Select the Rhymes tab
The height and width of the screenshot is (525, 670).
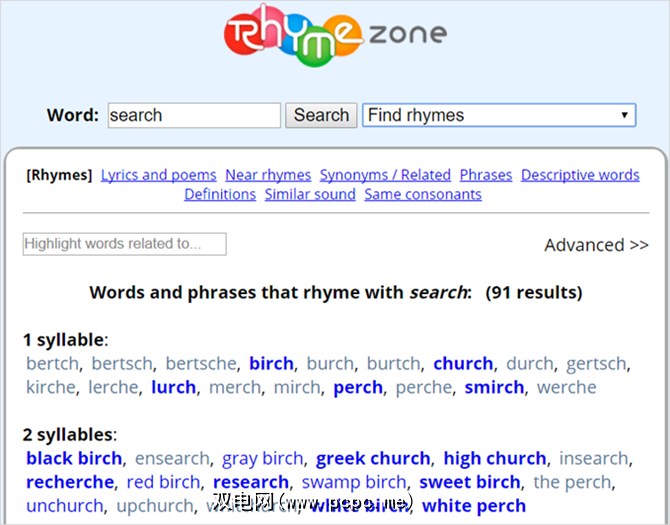pyautogui.click(x=59, y=175)
